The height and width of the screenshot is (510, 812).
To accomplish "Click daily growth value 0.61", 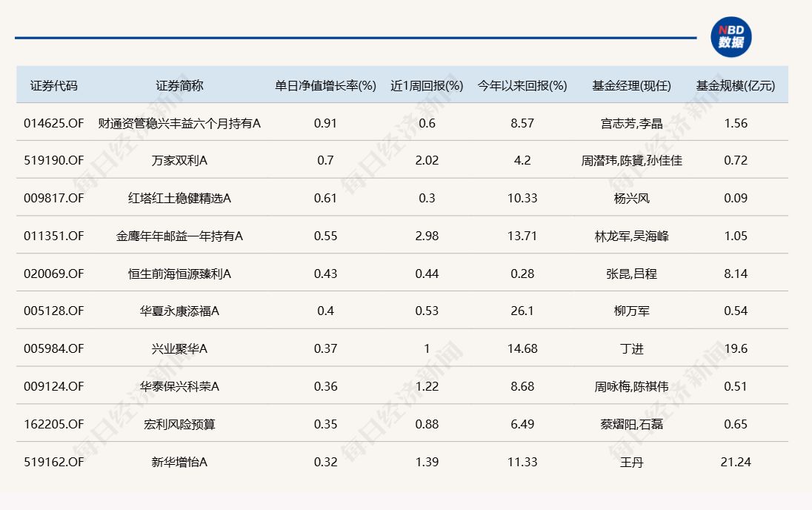I will tap(325, 198).
